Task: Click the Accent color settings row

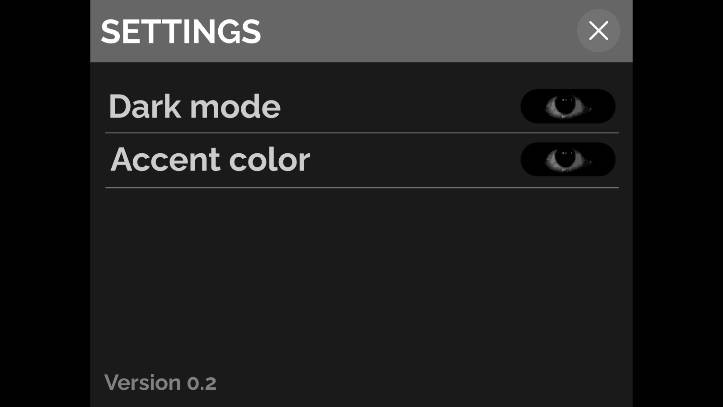Action: [x=400, y=160]
